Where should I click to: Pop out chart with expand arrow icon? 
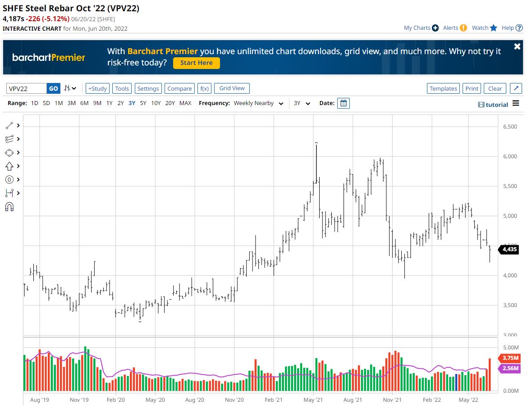(517, 88)
